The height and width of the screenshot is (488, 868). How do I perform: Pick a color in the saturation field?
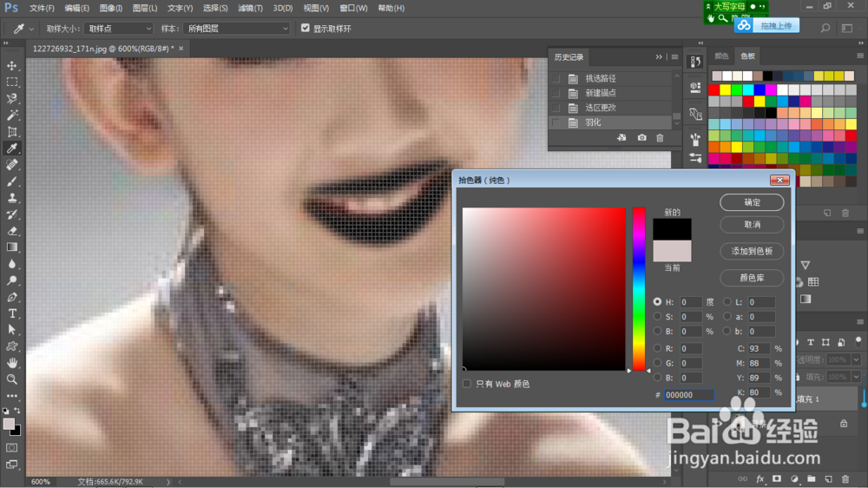point(543,289)
